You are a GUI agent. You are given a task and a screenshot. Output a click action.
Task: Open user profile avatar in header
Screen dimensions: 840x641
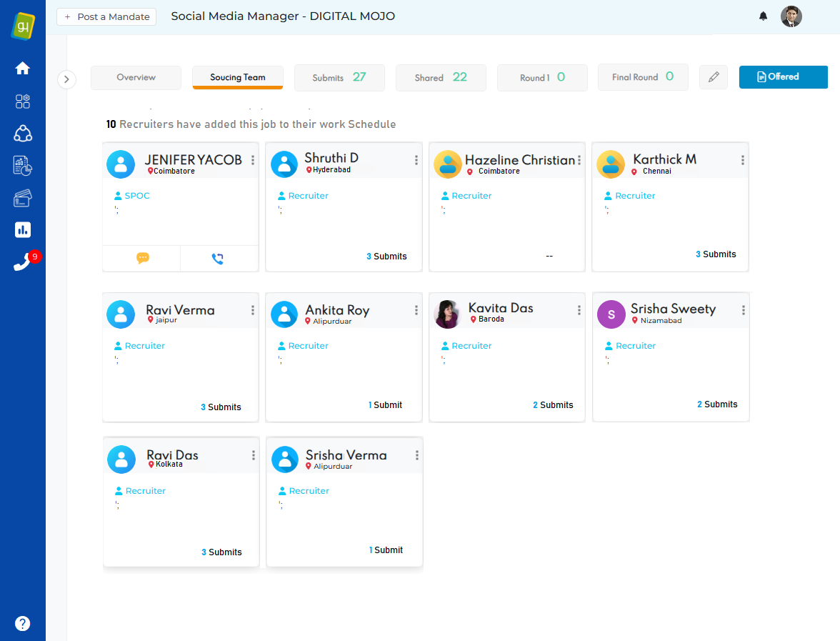pos(791,16)
